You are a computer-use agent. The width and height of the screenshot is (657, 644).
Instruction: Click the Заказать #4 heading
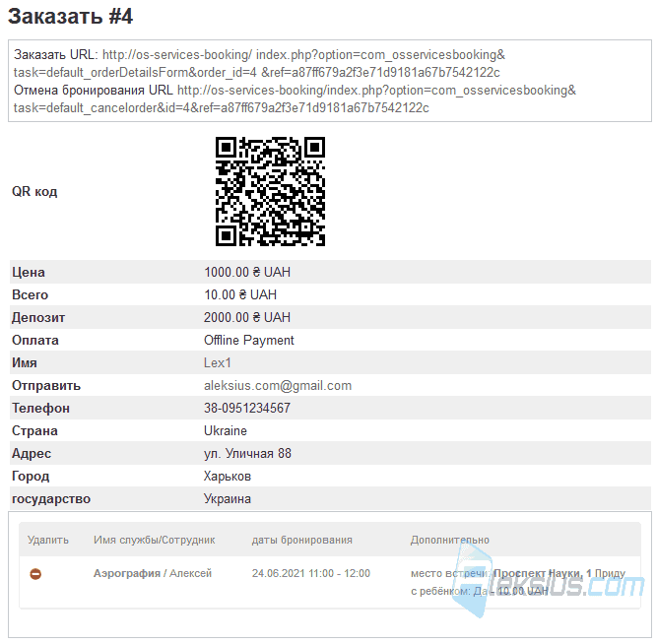[x=70, y=17]
